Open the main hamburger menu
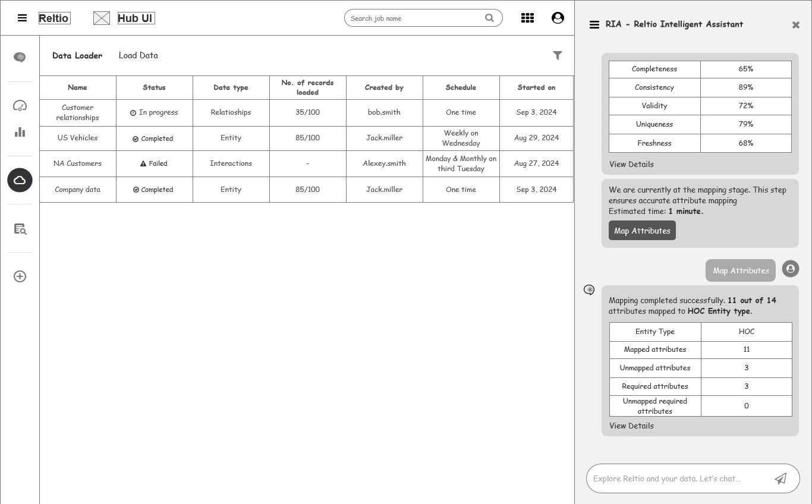Screen dimensions: 812x504 pyautogui.click(x=22, y=18)
